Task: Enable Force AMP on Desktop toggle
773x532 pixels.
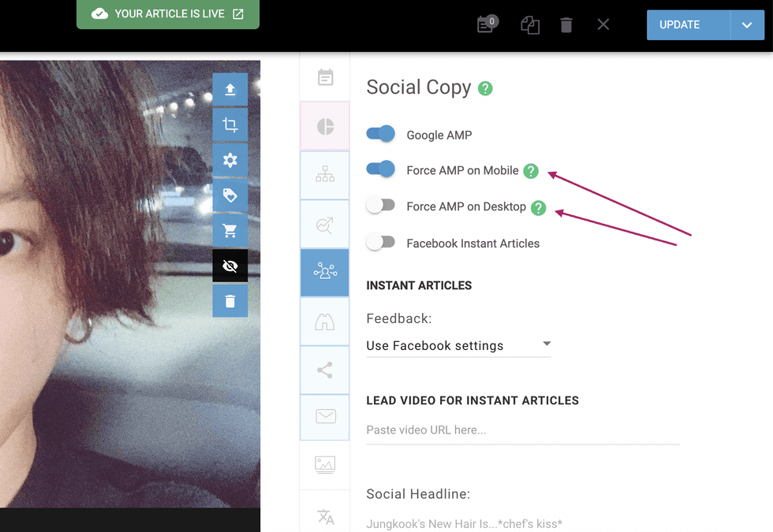Action: (381, 206)
